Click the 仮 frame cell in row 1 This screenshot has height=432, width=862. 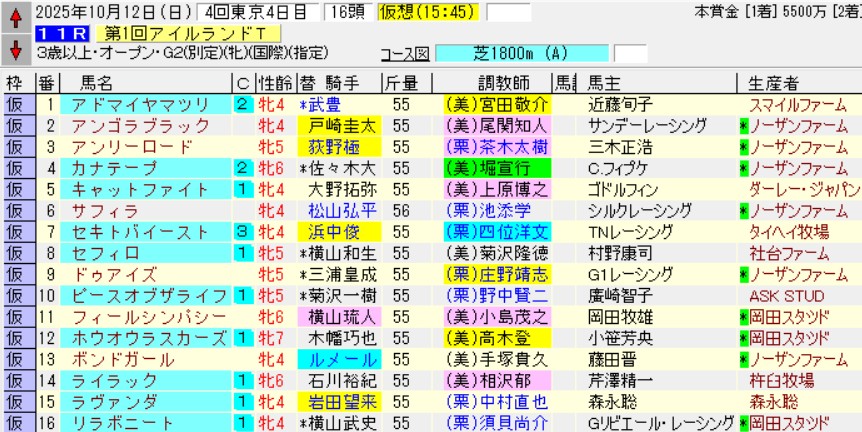tap(16, 105)
